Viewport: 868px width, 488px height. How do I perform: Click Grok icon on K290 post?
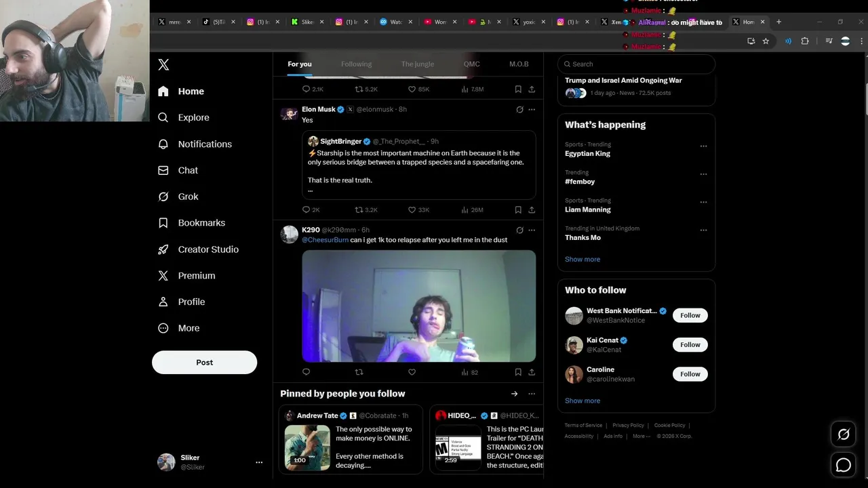(519, 230)
